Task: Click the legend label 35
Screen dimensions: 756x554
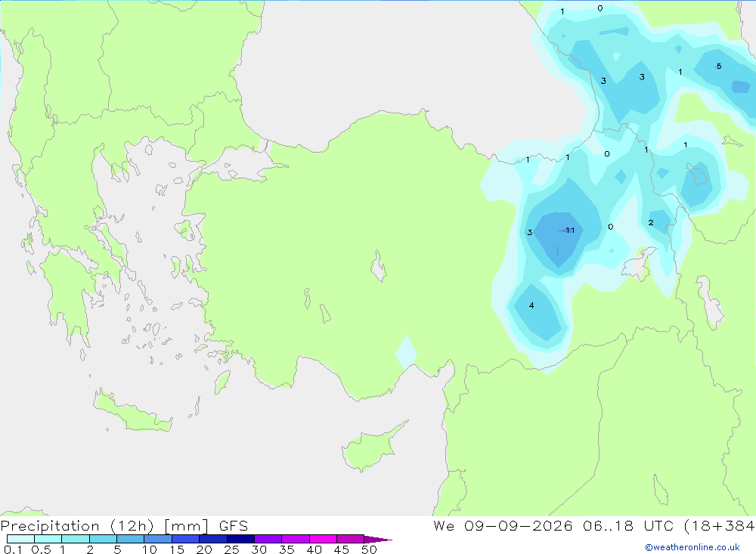Action: [x=287, y=549]
